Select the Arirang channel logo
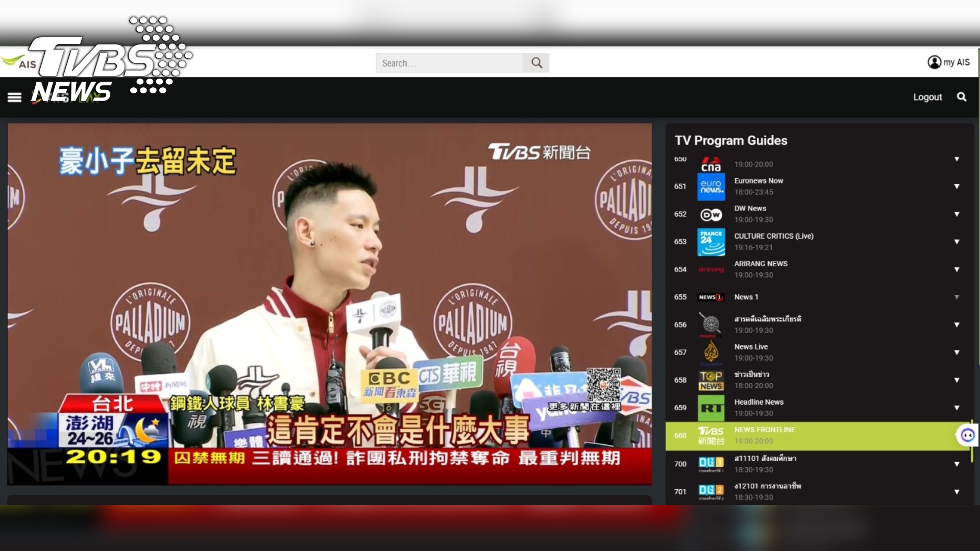This screenshot has height=551, width=980. click(711, 269)
